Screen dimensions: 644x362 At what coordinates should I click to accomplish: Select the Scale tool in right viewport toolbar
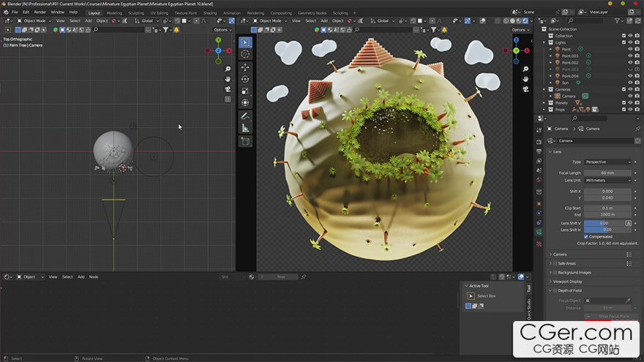pos(245,91)
